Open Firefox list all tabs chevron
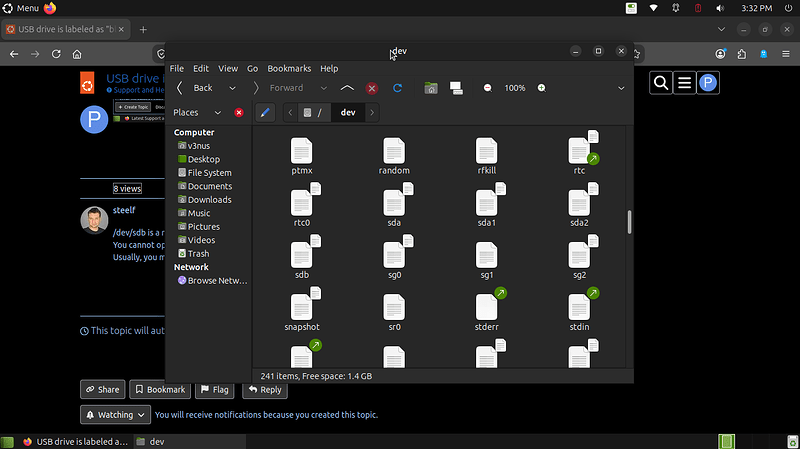 point(721,29)
